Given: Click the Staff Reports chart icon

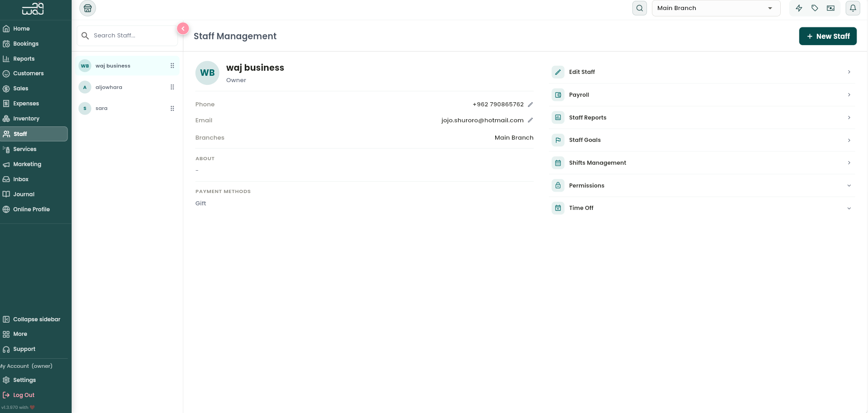Looking at the screenshot, I should tap(558, 118).
